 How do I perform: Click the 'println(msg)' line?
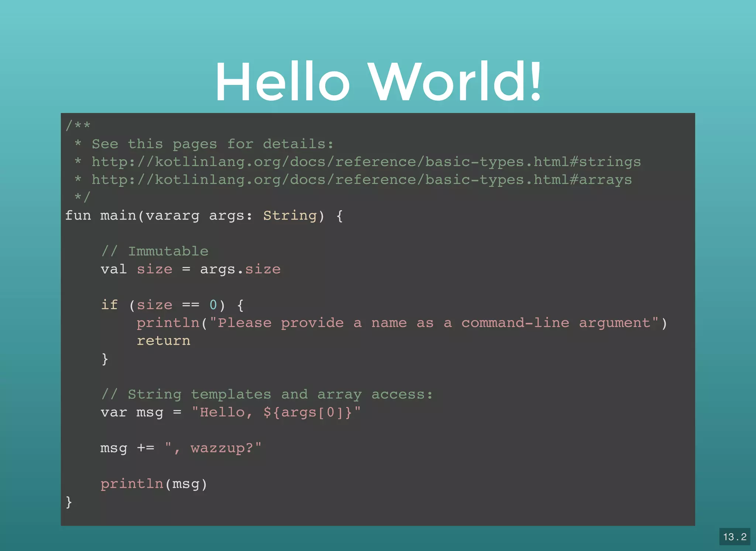154,484
